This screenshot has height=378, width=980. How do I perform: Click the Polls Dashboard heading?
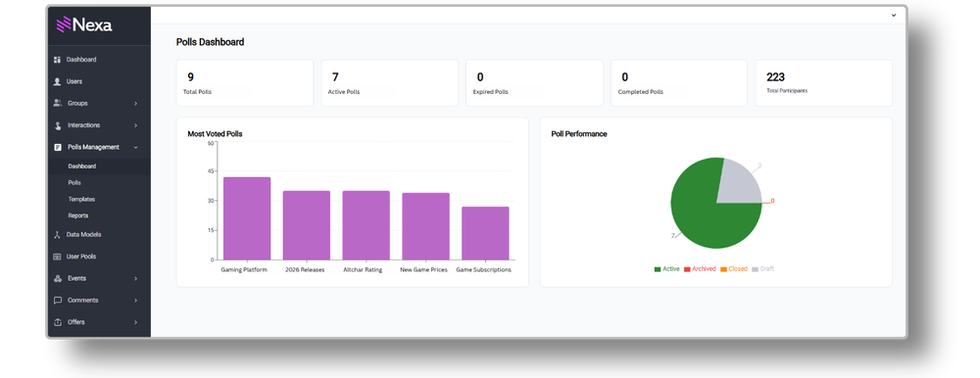coord(210,42)
